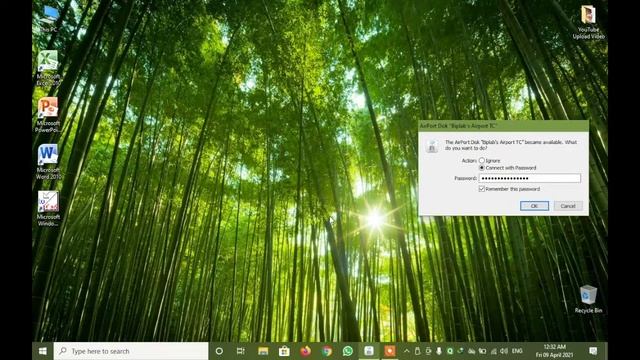
Task: Click the volume speaker tray icon
Action: (504, 351)
